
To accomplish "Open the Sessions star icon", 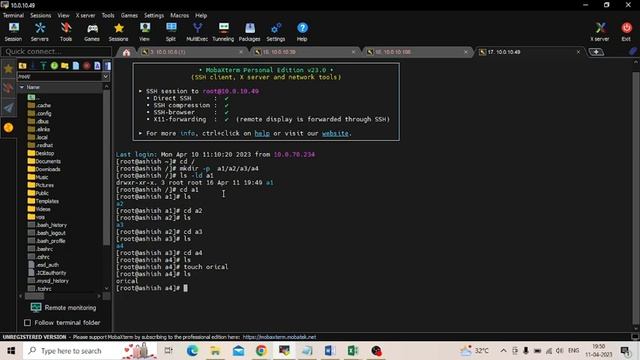I will click(x=118, y=32).
